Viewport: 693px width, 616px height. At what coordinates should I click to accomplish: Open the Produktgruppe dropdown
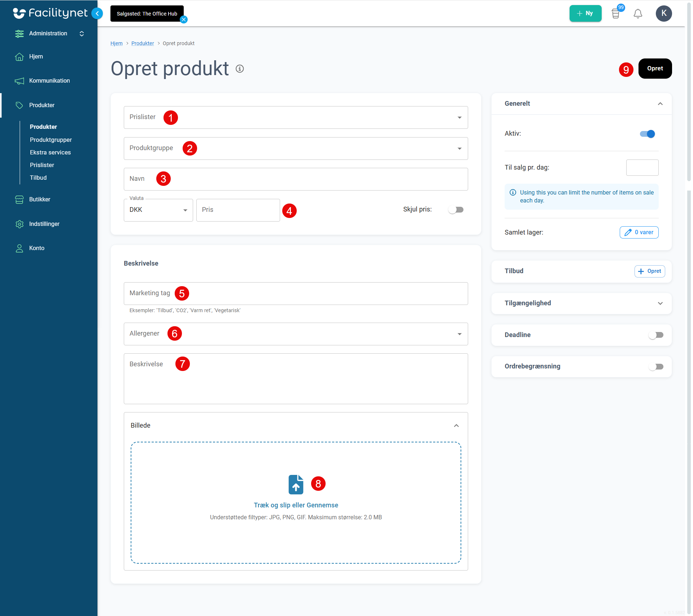[296, 148]
